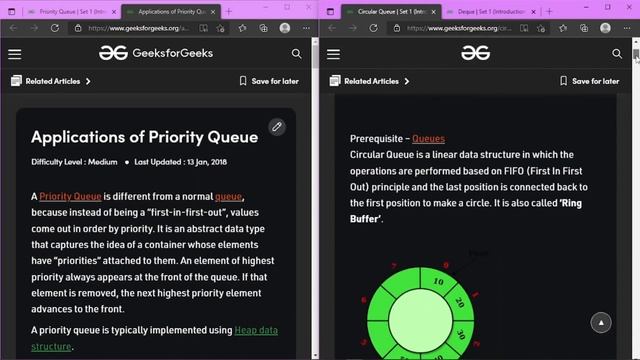Open tab actions menu in right browser
The height and width of the screenshot is (360, 640).
click(330, 11)
